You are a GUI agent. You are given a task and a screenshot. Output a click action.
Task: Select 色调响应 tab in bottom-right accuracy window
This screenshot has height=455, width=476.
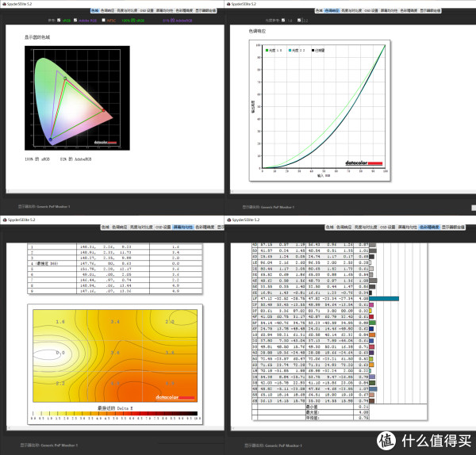pyautogui.click(x=344, y=227)
